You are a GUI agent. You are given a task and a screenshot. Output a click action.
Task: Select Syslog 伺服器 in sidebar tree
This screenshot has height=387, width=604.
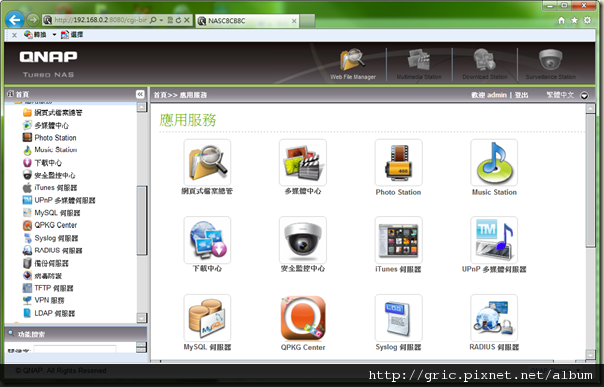point(50,238)
